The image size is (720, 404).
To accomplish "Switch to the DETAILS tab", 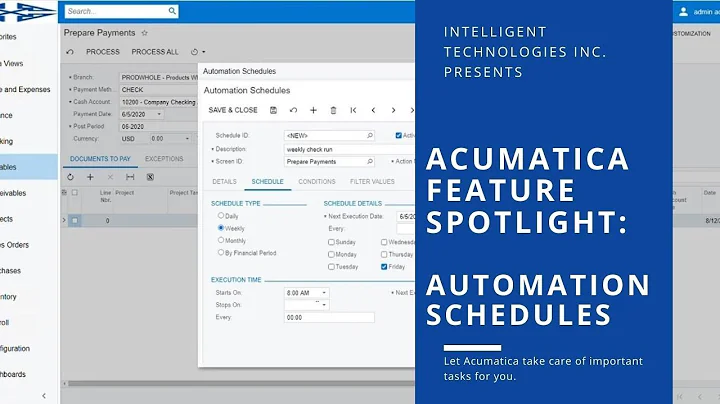I will click(225, 182).
